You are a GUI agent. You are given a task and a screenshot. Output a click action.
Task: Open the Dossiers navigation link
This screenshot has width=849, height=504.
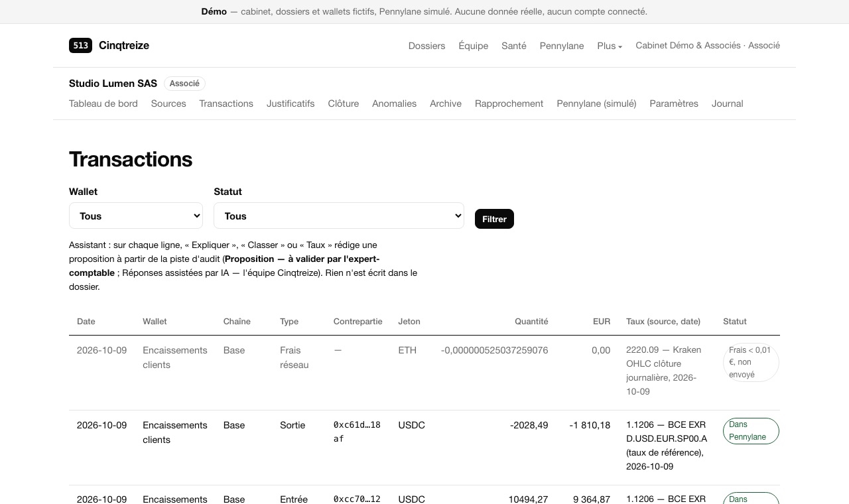[x=426, y=46]
